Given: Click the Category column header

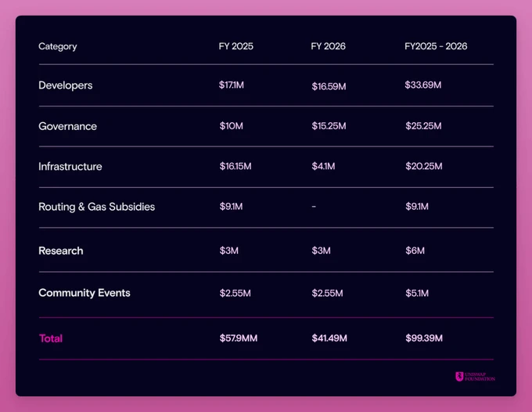Looking at the screenshot, I should point(58,46).
